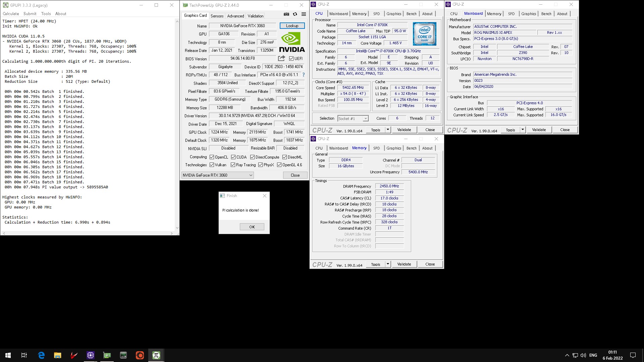The image size is (644, 362).
Task: Click OK in the Finish dialog
Action: tap(252, 227)
